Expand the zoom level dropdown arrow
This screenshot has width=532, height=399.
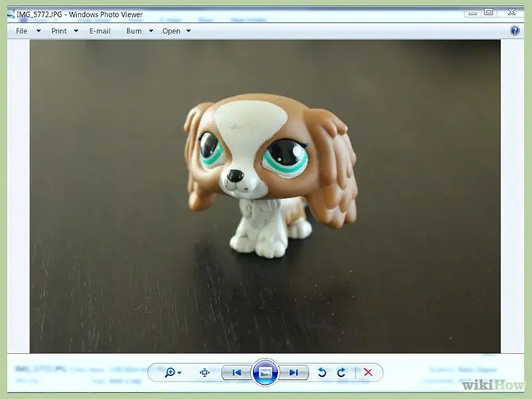click(179, 373)
